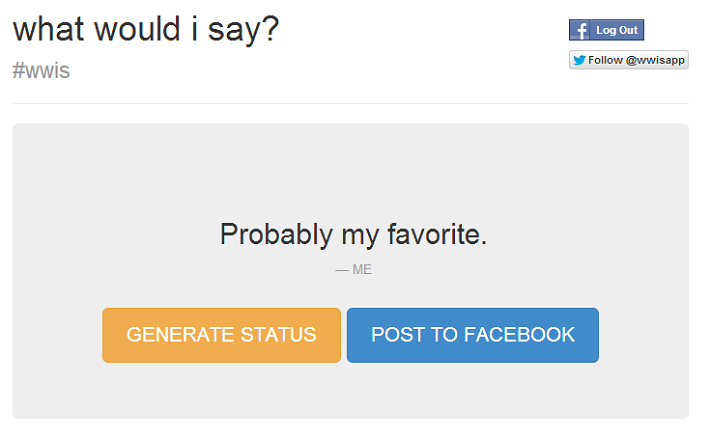Click the "— ME" attribution line
This screenshot has width=710, height=439.
click(x=353, y=270)
